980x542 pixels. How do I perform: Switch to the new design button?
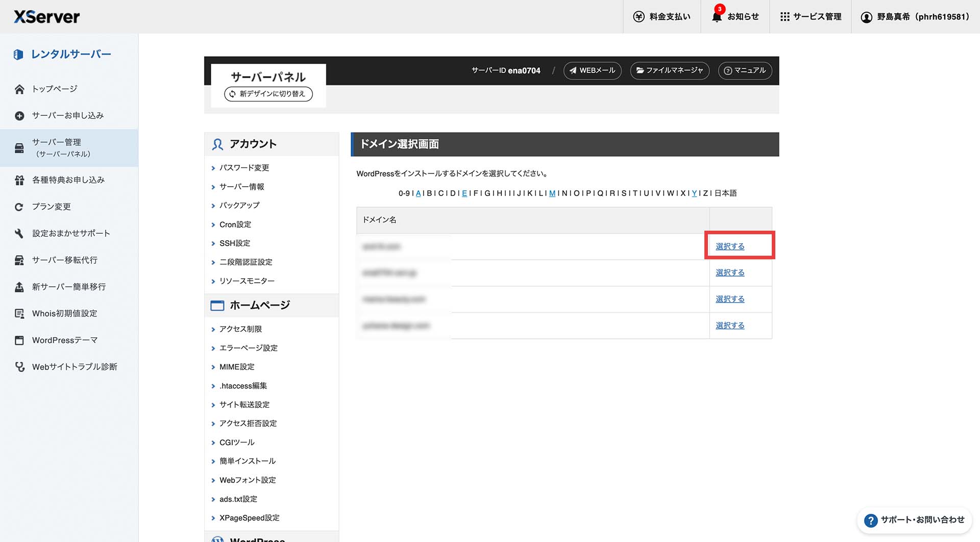[x=268, y=94]
